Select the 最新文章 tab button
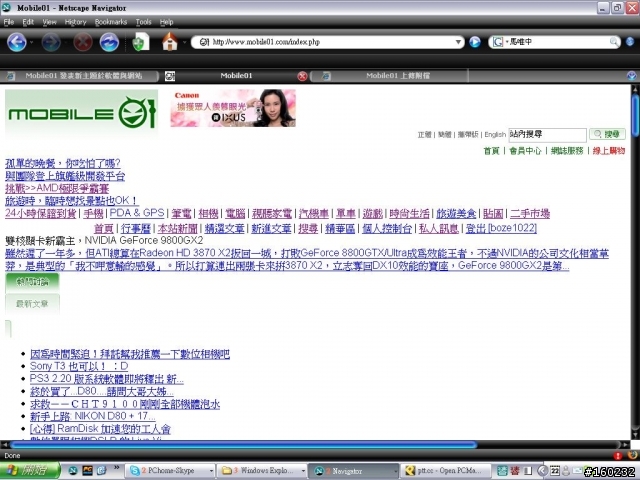The width and height of the screenshot is (640, 480). [32, 303]
